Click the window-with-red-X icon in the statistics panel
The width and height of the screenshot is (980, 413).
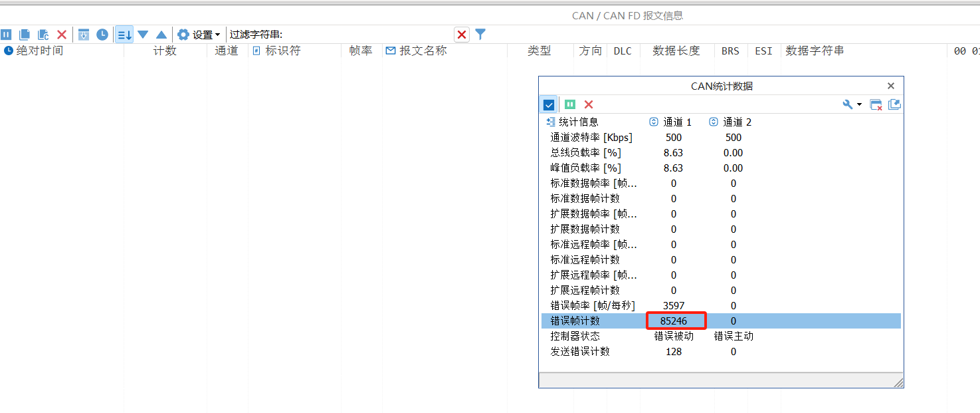[876, 104]
